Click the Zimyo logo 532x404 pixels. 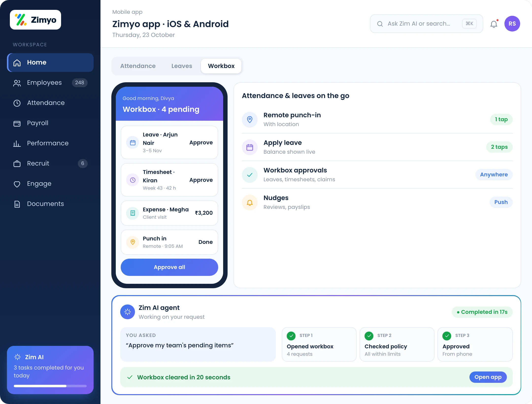pos(35,20)
